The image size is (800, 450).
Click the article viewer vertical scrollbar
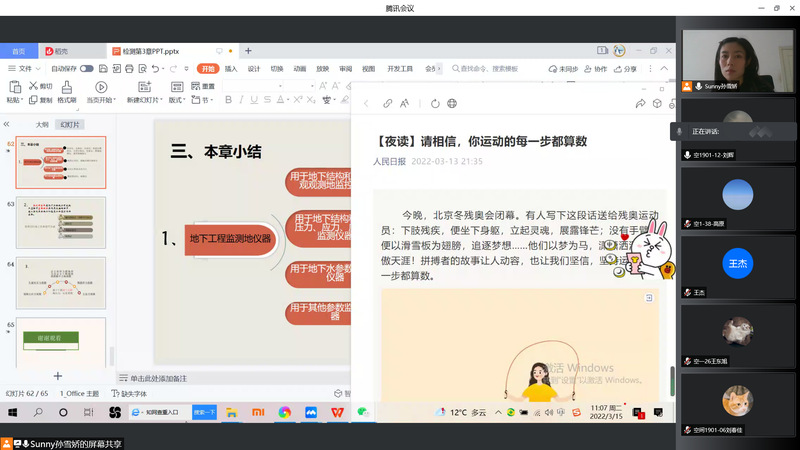click(x=671, y=382)
